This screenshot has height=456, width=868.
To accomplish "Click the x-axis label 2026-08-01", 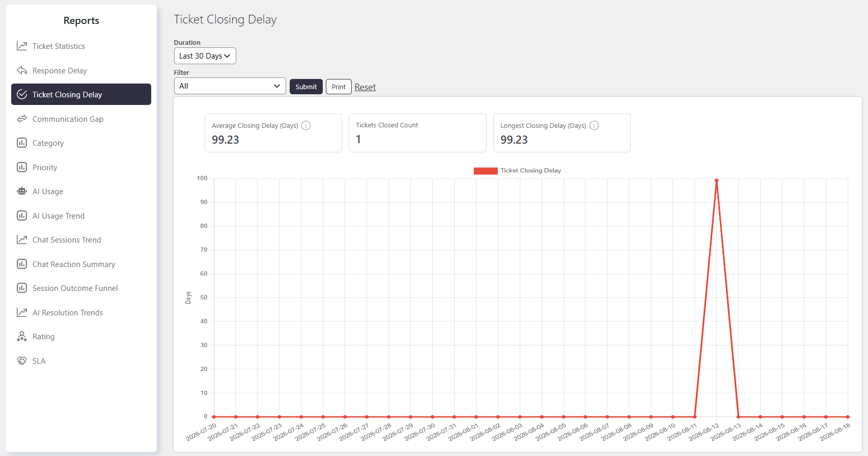I will pos(464,432).
